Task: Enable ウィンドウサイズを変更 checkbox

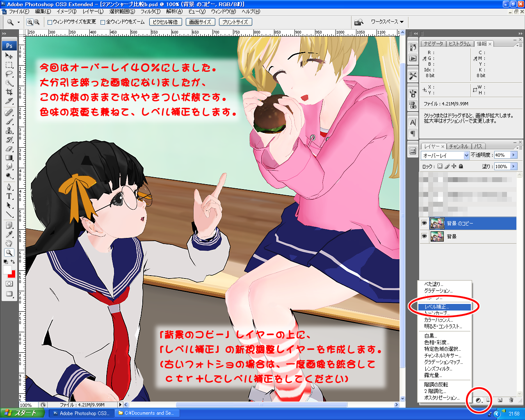Action: pyautogui.click(x=50, y=22)
